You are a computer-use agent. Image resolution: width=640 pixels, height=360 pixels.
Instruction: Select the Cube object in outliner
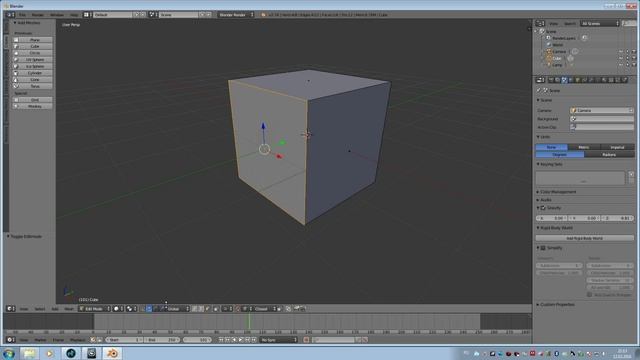coord(557,58)
